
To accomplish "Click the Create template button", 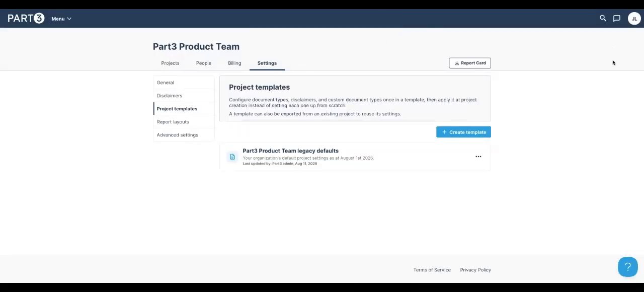I will 463,132.
